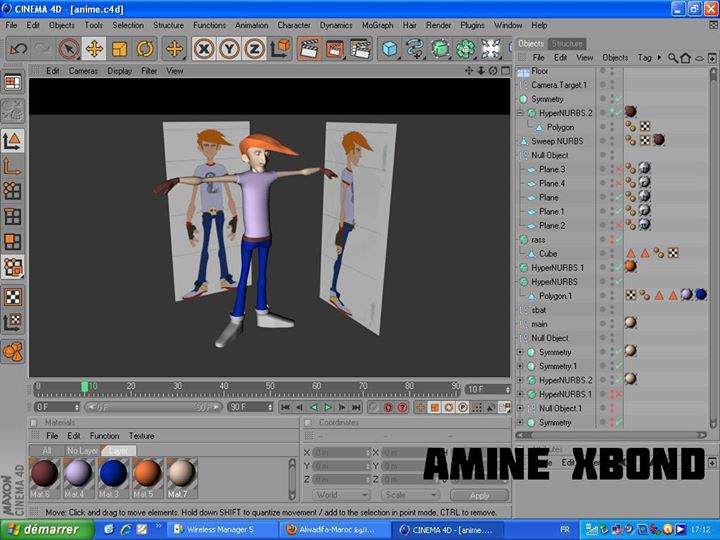The width and height of the screenshot is (720, 540).
Task: Select the Scale tool in toolbar
Action: (x=119, y=48)
